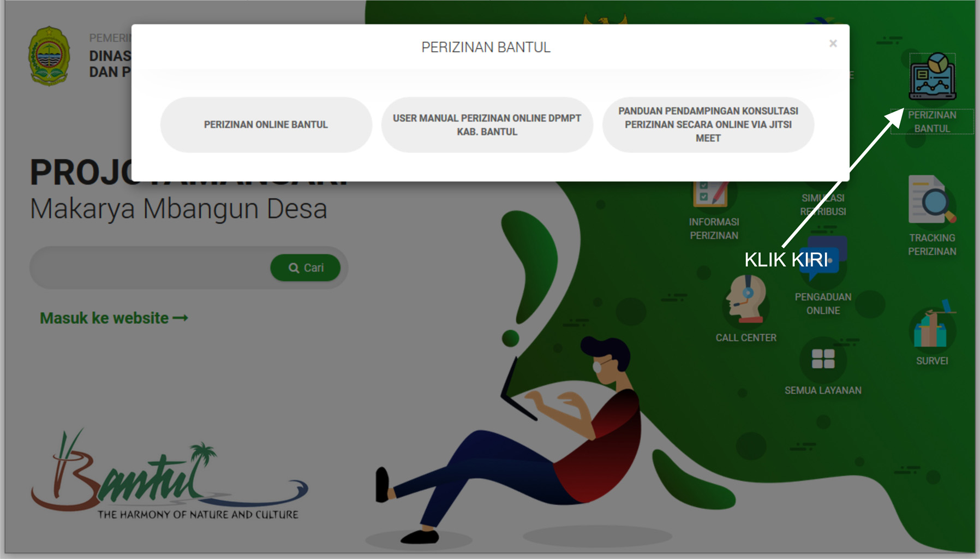Select Panduan Pendampingan Konsultasi via Jitsi Meet
The height and width of the screenshot is (559, 980).
coord(708,124)
